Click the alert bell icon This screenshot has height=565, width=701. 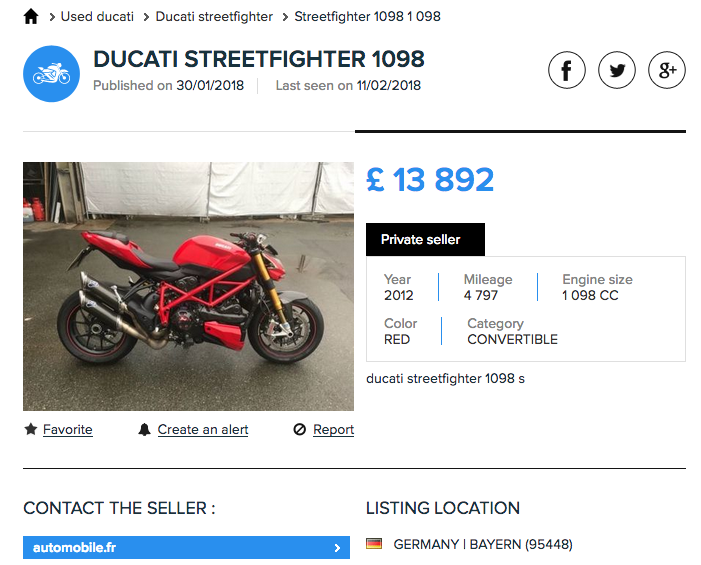tap(145, 429)
